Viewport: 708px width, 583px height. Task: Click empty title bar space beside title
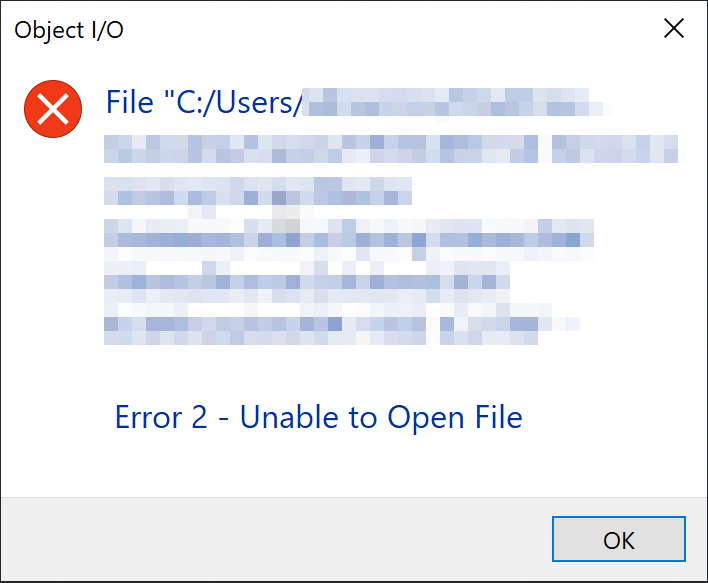point(380,30)
